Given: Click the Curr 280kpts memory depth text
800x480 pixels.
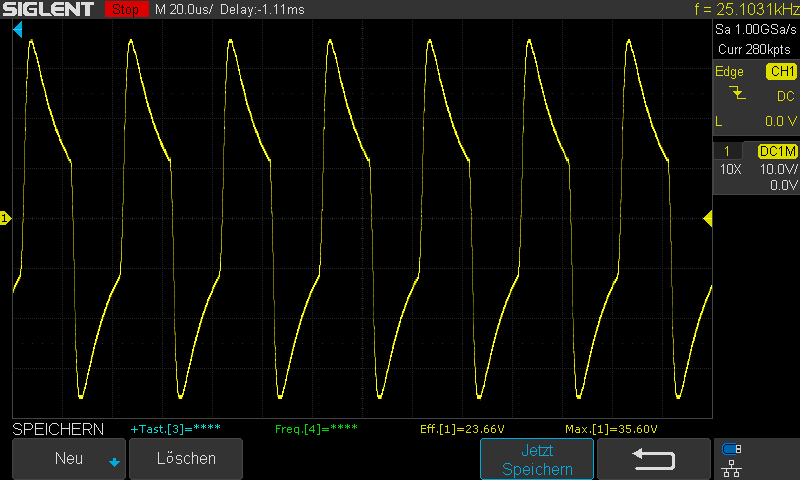Looking at the screenshot, I should pyautogui.click(x=754, y=49).
